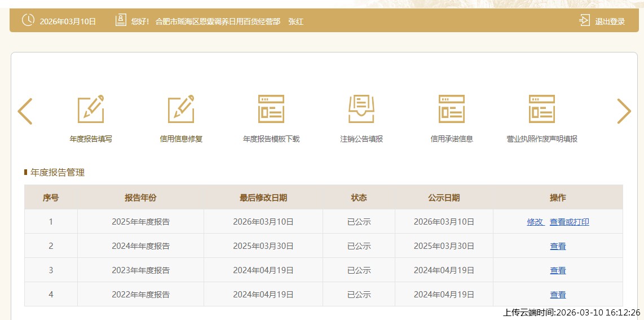Select the 注销公告填报 inbox icon
644x320 pixels.
point(361,109)
